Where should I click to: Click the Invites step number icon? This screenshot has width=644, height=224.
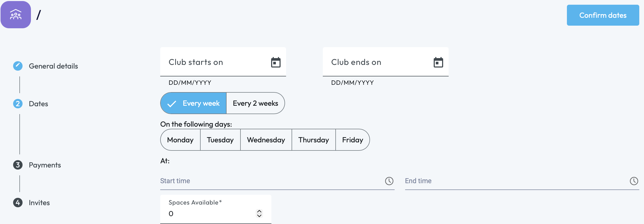18,203
